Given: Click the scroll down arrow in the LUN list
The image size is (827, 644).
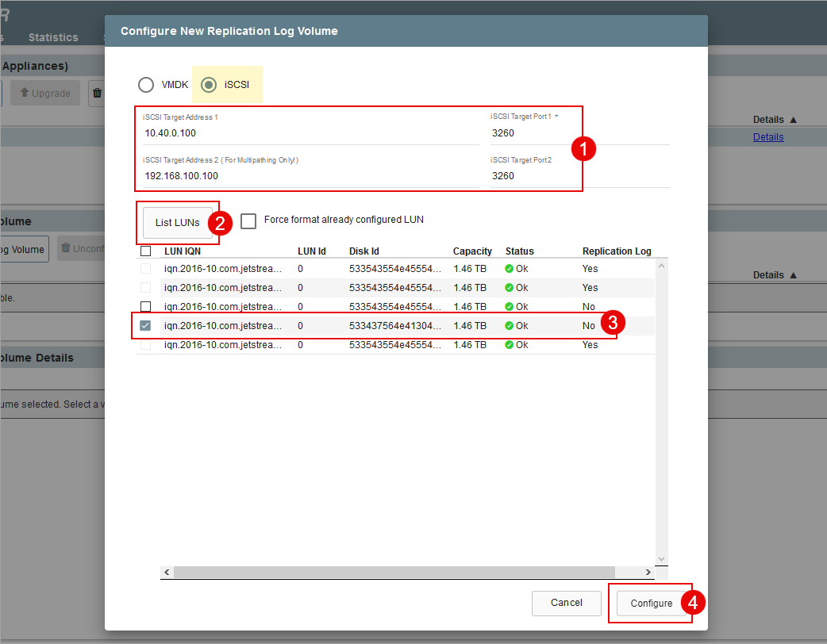Looking at the screenshot, I should (x=662, y=559).
